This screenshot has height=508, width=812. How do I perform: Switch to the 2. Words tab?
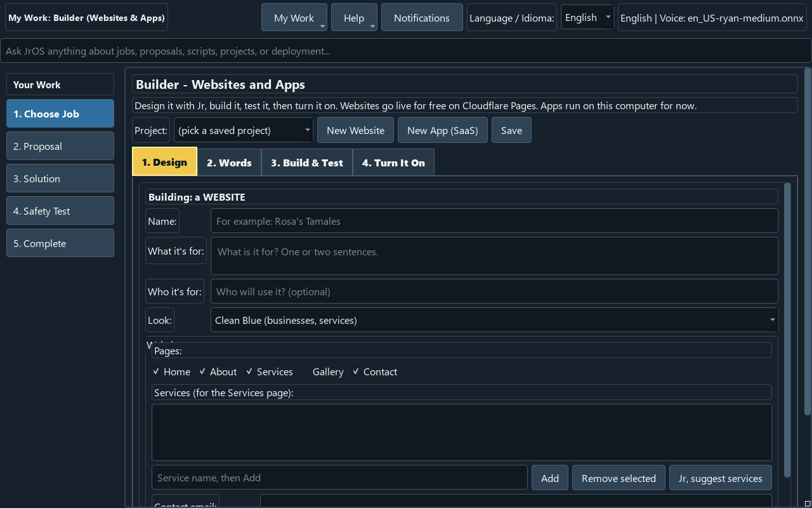tap(229, 163)
